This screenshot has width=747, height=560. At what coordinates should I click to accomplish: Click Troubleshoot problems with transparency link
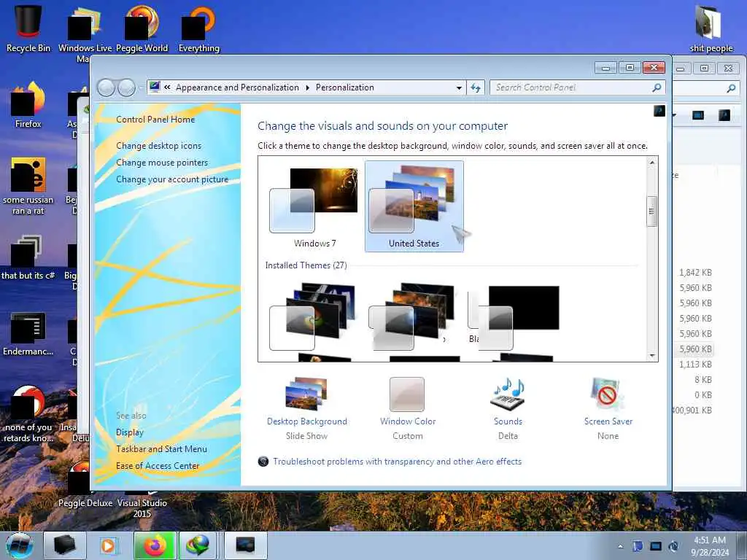397,462
